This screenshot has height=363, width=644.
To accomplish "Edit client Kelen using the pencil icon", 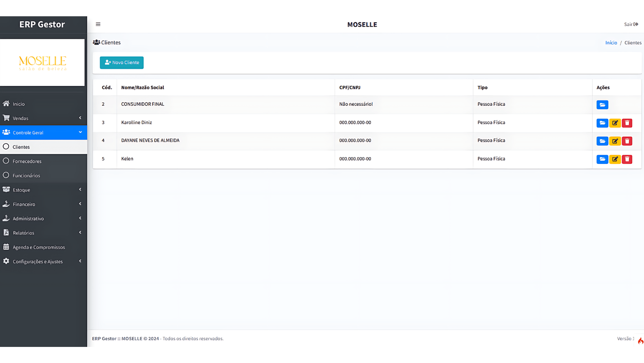I will coord(615,159).
